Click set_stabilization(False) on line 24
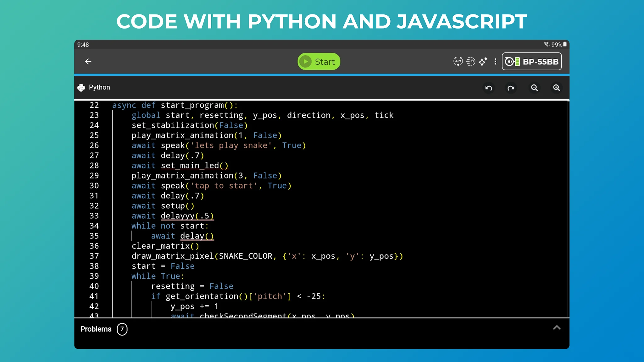Image resolution: width=644 pixels, height=362 pixels. coord(190,125)
